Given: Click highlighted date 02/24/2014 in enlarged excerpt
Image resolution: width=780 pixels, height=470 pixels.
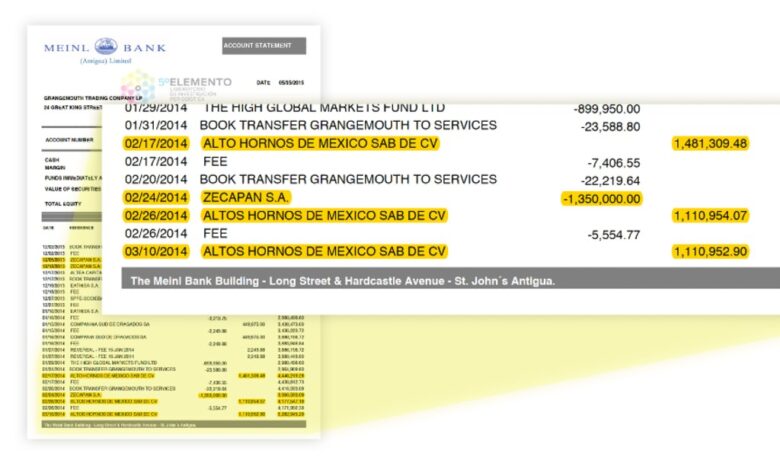Looking at the screenshot, I should click(156, 197).
